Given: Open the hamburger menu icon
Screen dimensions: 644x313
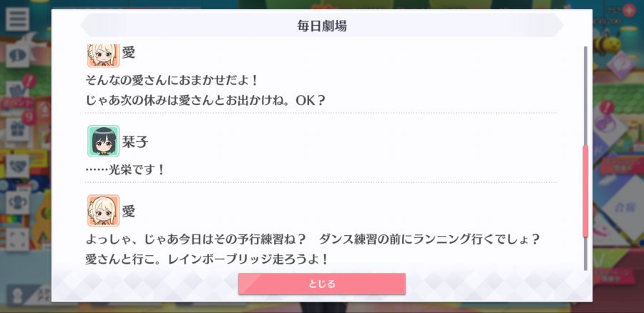Looking at the screenshot, I should coord(17,19).
